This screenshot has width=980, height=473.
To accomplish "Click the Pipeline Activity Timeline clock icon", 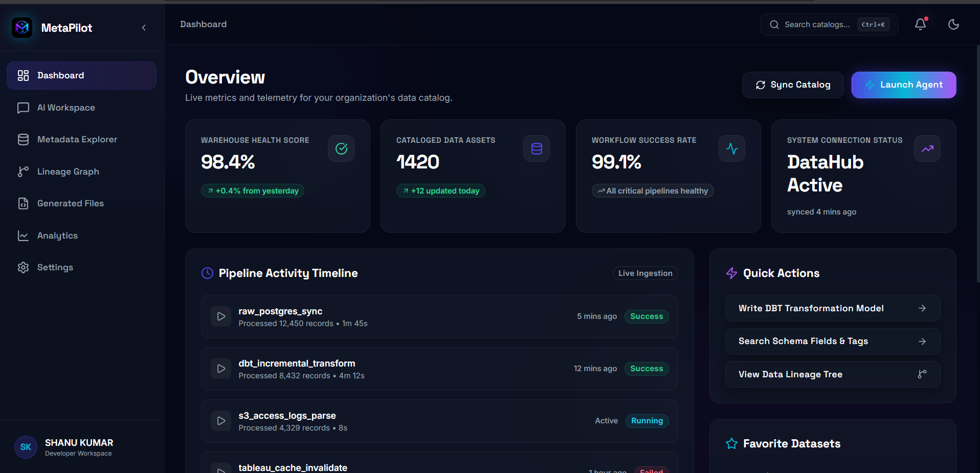I will (x=207, y=273).
